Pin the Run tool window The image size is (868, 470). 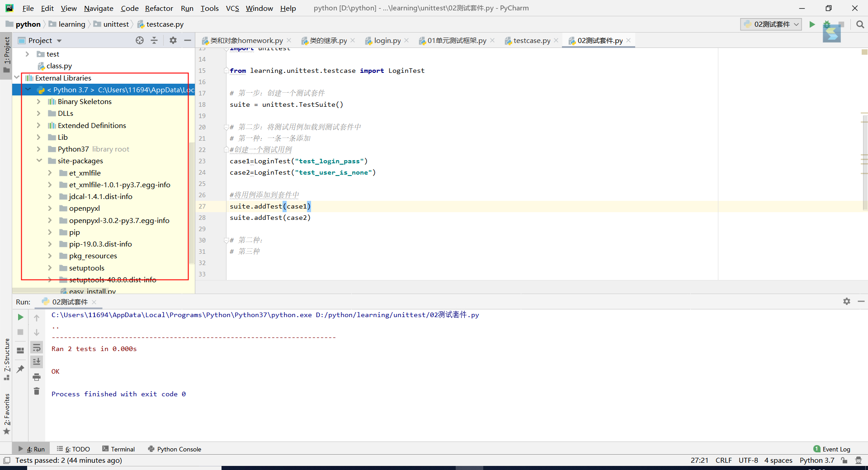coord(20,369)
